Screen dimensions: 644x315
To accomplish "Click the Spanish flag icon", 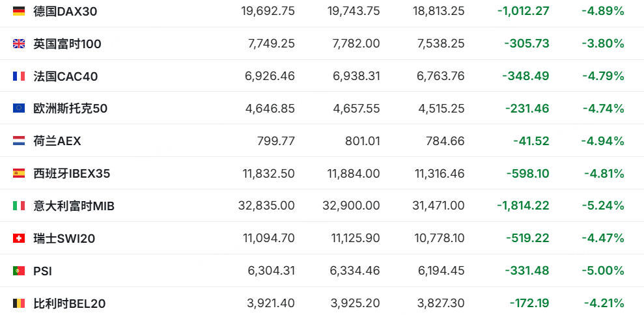I will pos(19,173).
